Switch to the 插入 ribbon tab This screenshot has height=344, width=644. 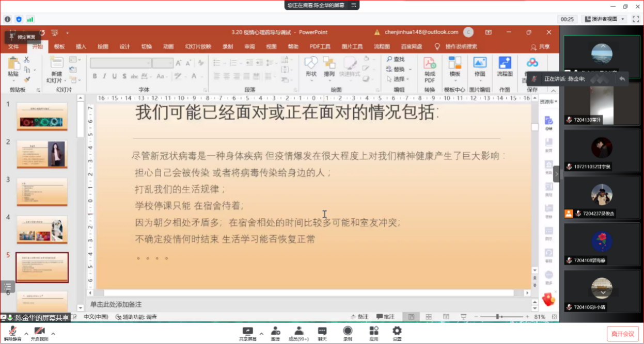coord(81,46)
